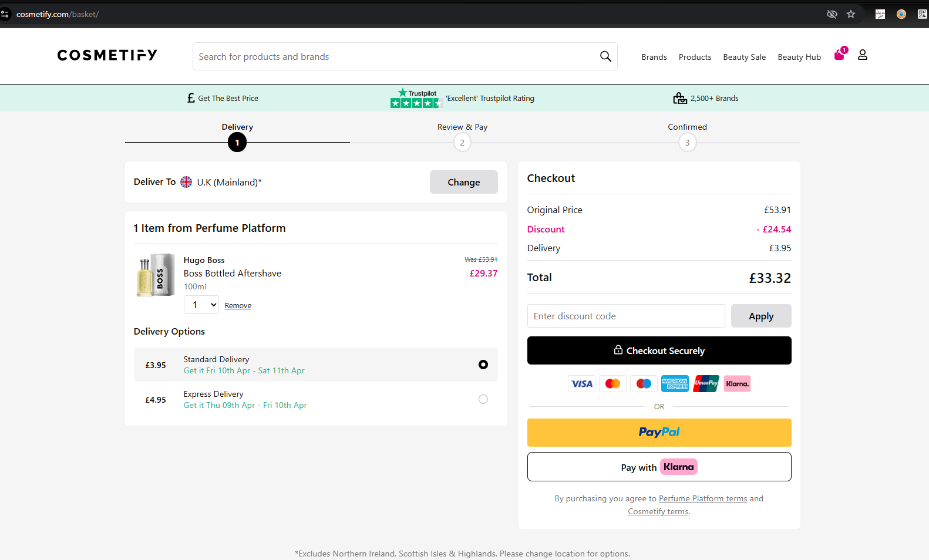This screenshot has width=929, height=560.
Task: Click the UK flag icon
Action: click(186, 182)
